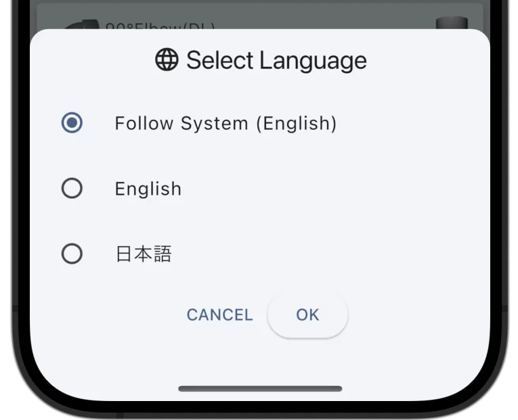Select the Follow System (English) radio button

72,122
